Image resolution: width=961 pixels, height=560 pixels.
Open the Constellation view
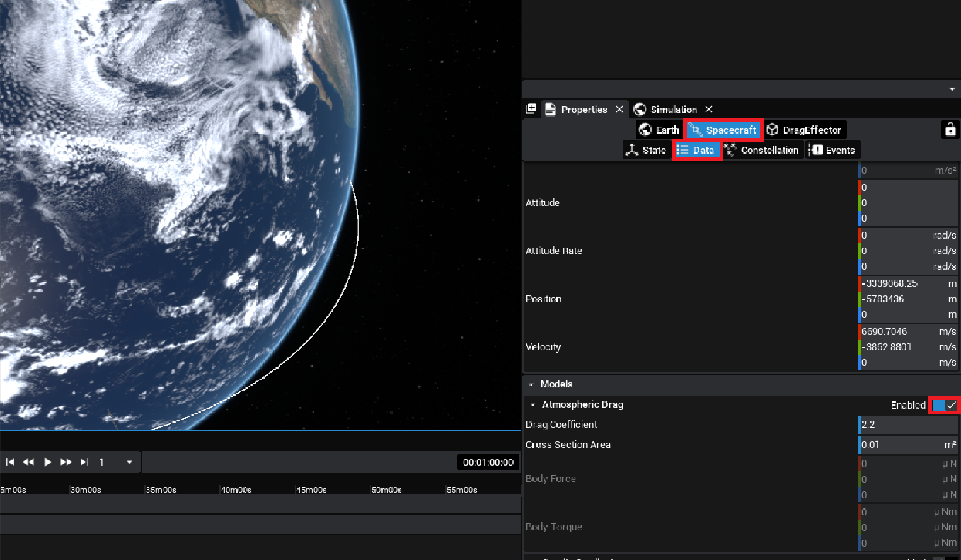tap(762, 150)
